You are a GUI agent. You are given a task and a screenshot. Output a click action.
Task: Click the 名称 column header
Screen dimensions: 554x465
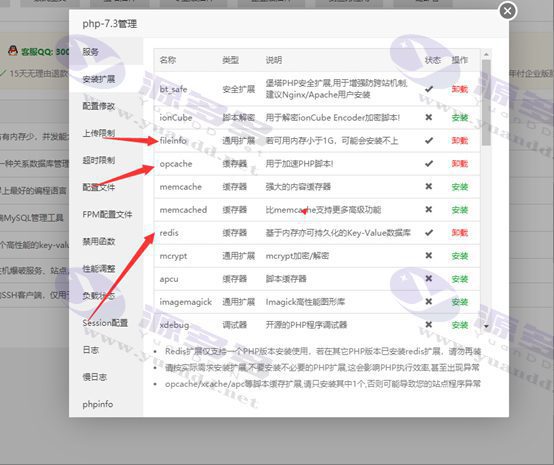167,60
